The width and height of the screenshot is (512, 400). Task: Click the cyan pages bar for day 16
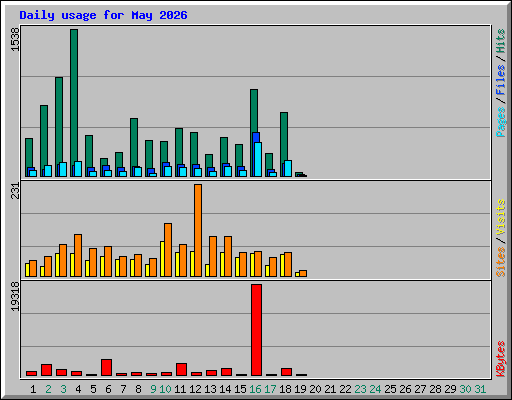(258, 159)
